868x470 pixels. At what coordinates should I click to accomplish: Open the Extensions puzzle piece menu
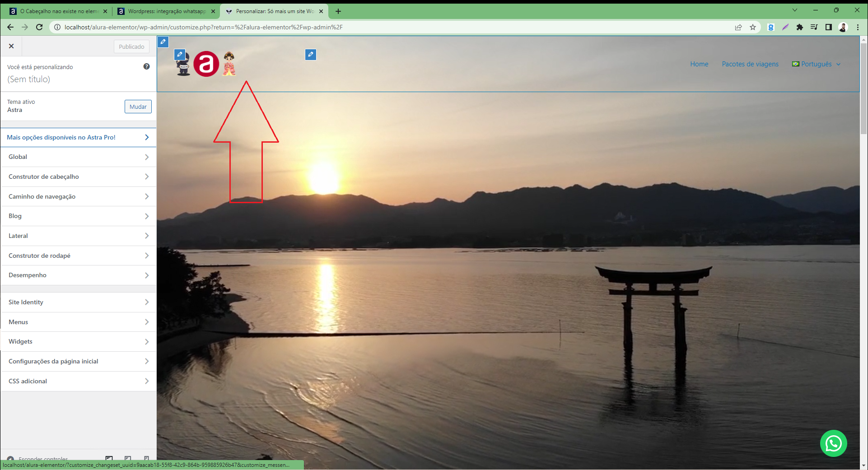coord(800,27)
